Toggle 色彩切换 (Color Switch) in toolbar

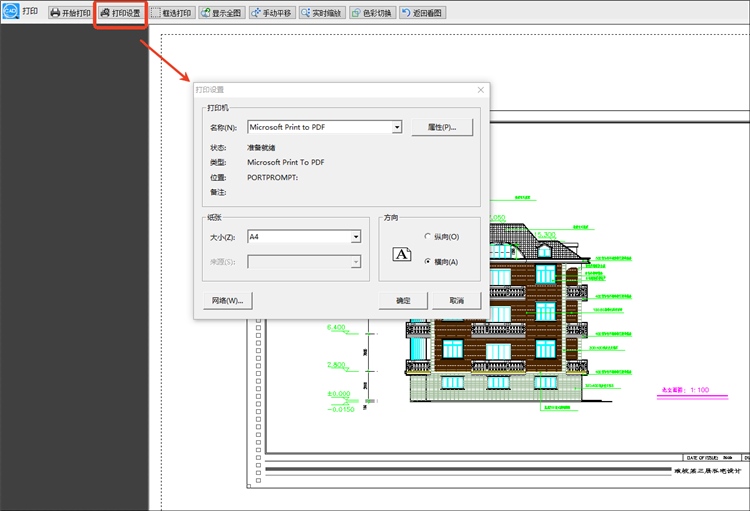point(371,13)
